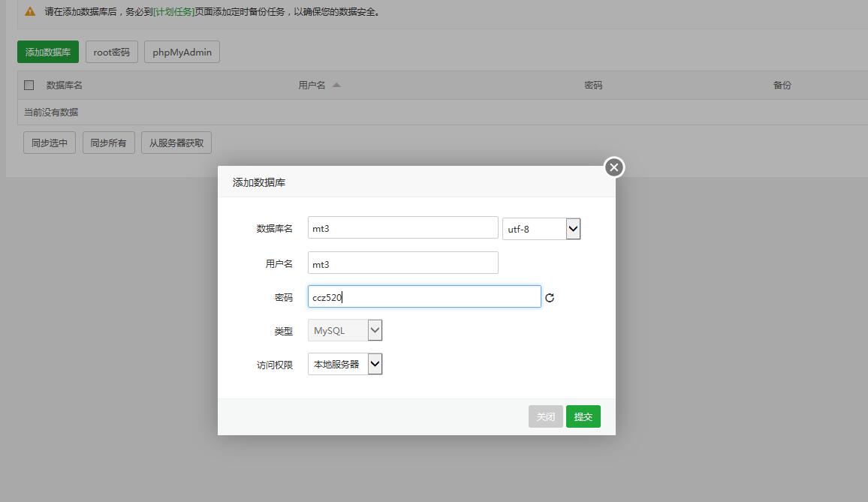Click the warning triangle icon
This screenshot has height=502, width=868.
30,12
